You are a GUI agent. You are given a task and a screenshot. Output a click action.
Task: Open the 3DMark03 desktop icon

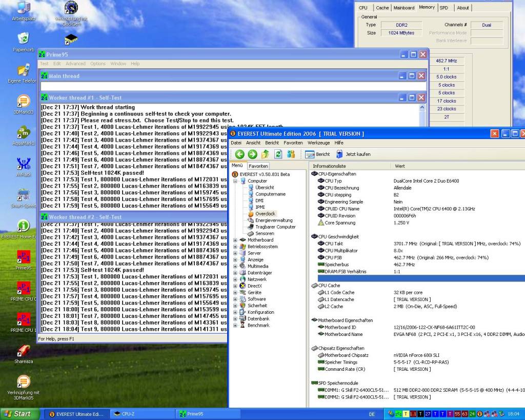[24, 105]
